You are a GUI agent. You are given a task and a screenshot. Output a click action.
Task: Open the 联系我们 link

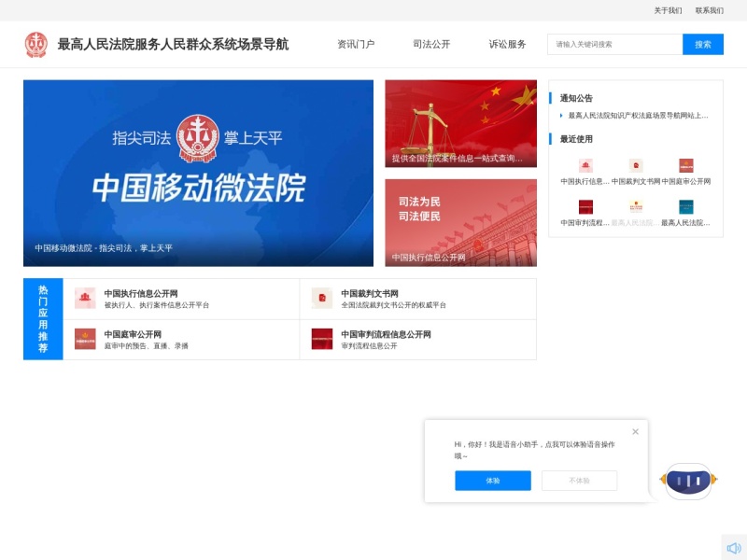709,10
